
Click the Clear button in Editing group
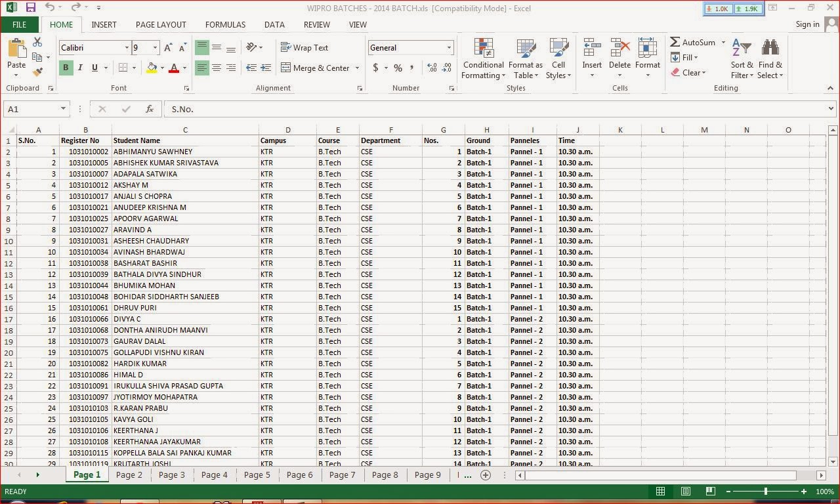click(x=688, y=72)
